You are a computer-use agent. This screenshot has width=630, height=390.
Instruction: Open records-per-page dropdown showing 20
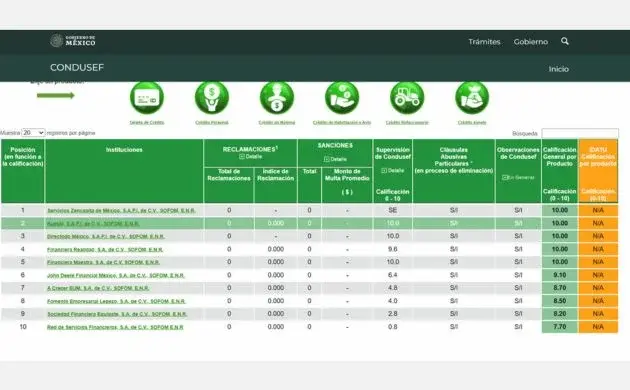33,133
